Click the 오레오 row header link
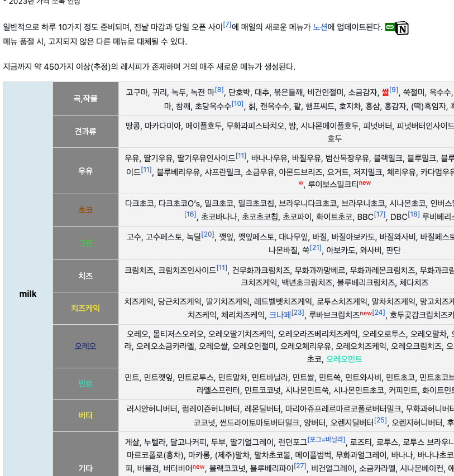Screen dimensions: 454x476 85,344
